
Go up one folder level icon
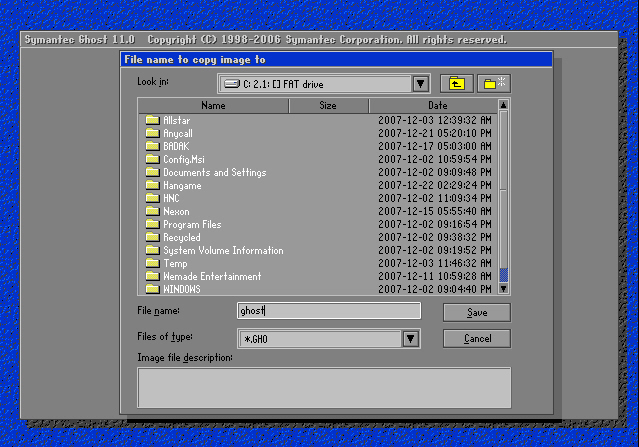click(x=456, y=84)
